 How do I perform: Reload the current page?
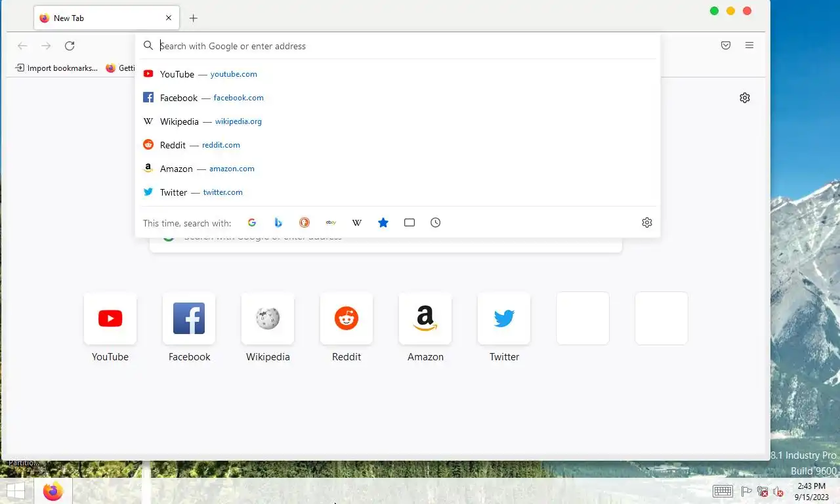(x=70, y=45)
